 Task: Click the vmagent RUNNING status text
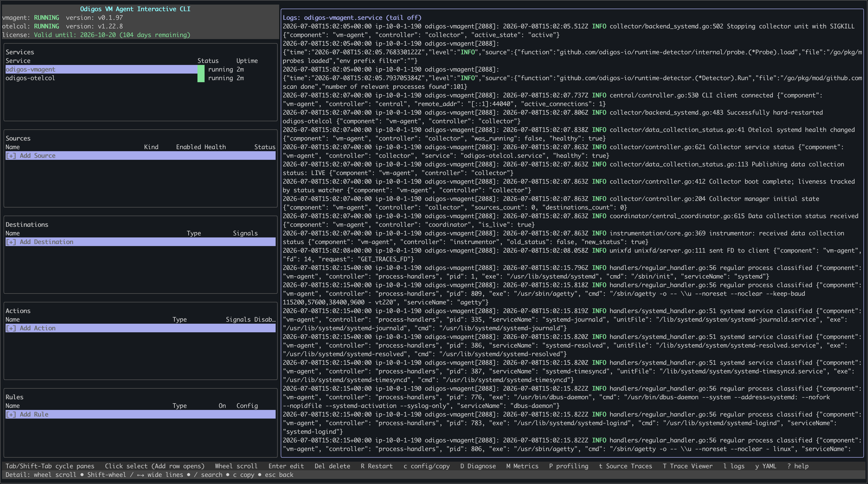(x=46, y=18)
